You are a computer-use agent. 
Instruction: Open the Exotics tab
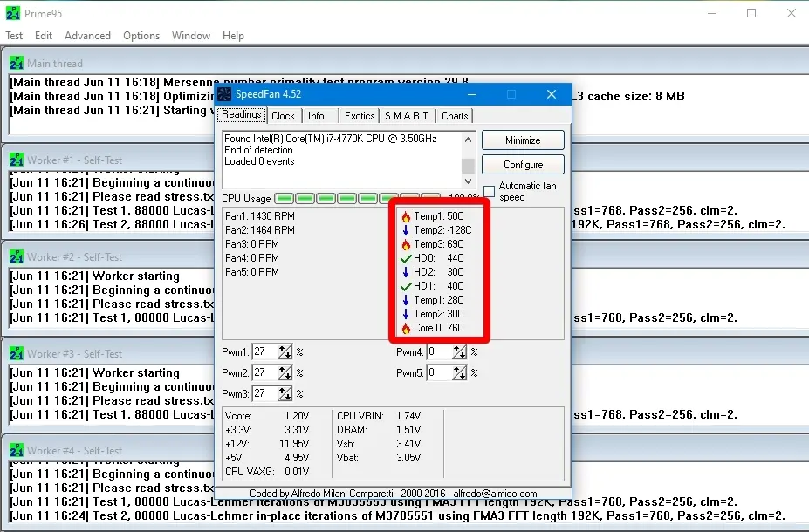point(360,116)
